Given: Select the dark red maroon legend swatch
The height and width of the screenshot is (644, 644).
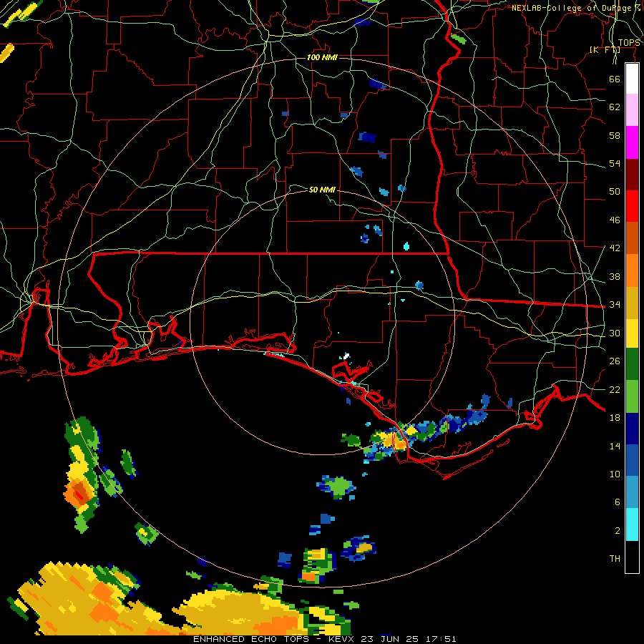Looking at the screenshot, I should (x=632, y=175).
